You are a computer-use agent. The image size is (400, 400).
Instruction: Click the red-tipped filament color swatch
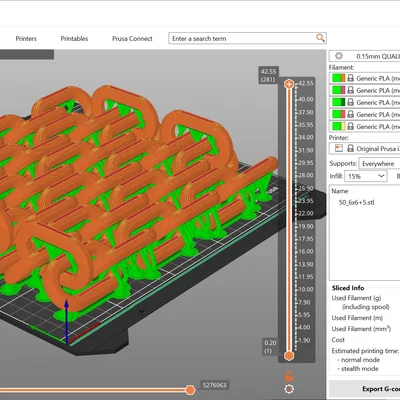pyautogui.click(x=339, y=114)
